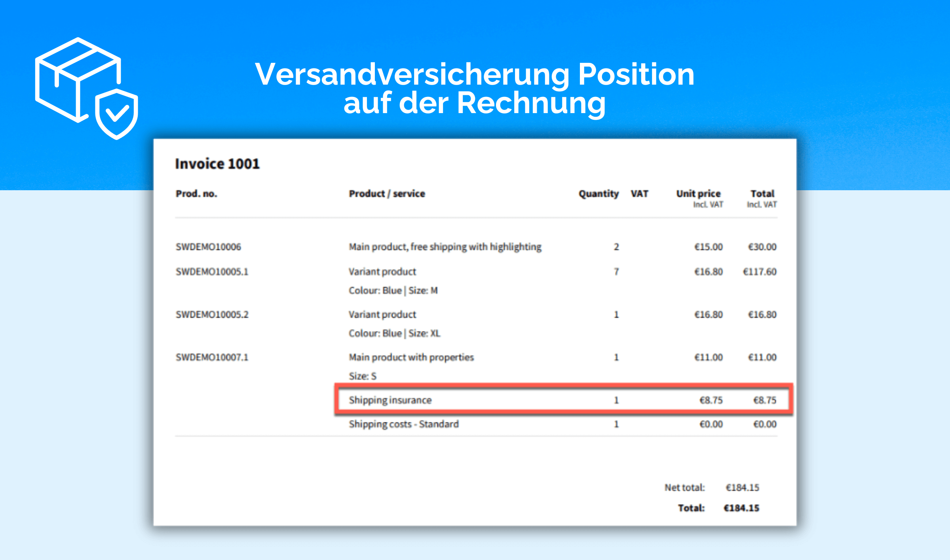Click 'Shipping costs - Standard' line item
The width and height of the screenshot is (950, 560).
pos(403,424)
